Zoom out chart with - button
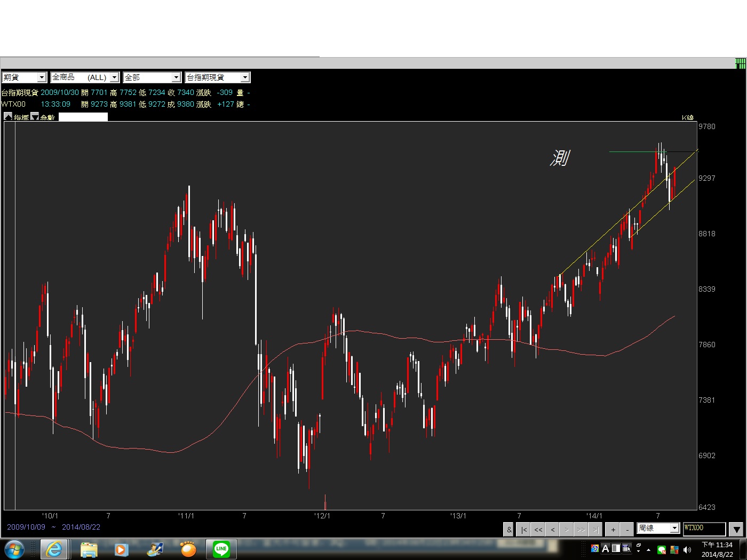Viewport: 747px width, 560px height. tap(627, 530)
